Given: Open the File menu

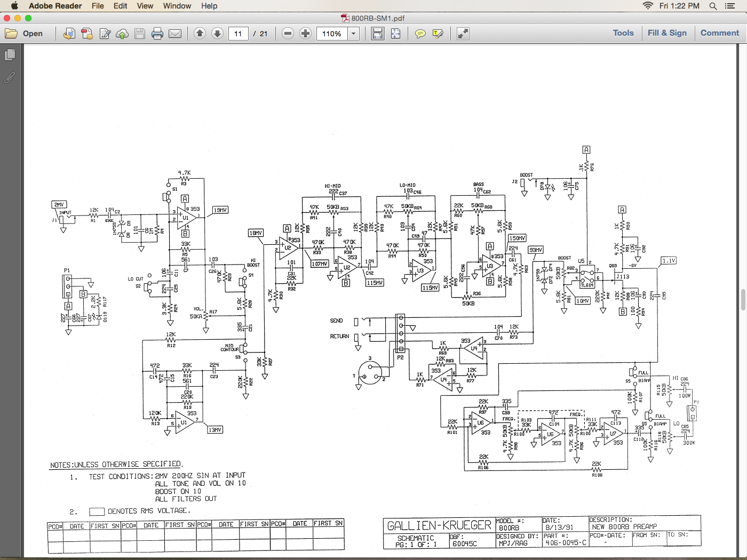Looking at the screenshot, I should [98, 6].
